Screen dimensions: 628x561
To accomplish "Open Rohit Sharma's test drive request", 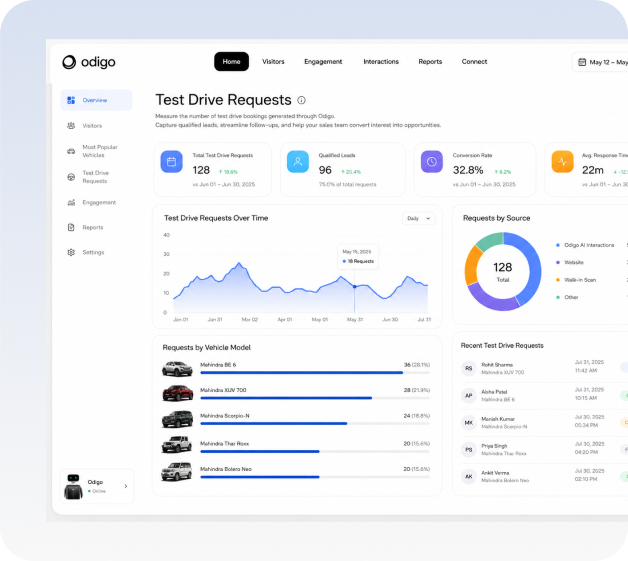I will [x=544, y=368].
